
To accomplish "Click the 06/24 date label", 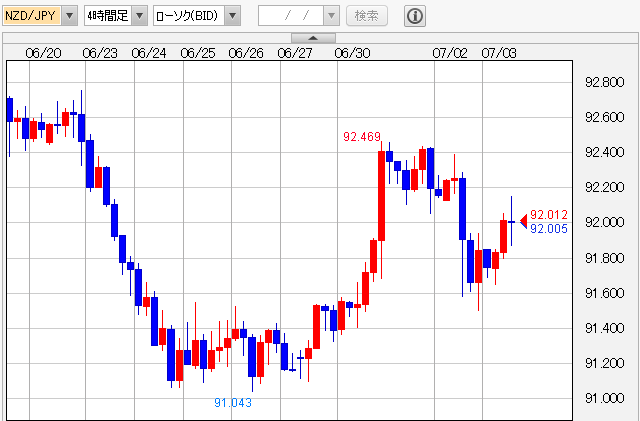I will 149,53.
